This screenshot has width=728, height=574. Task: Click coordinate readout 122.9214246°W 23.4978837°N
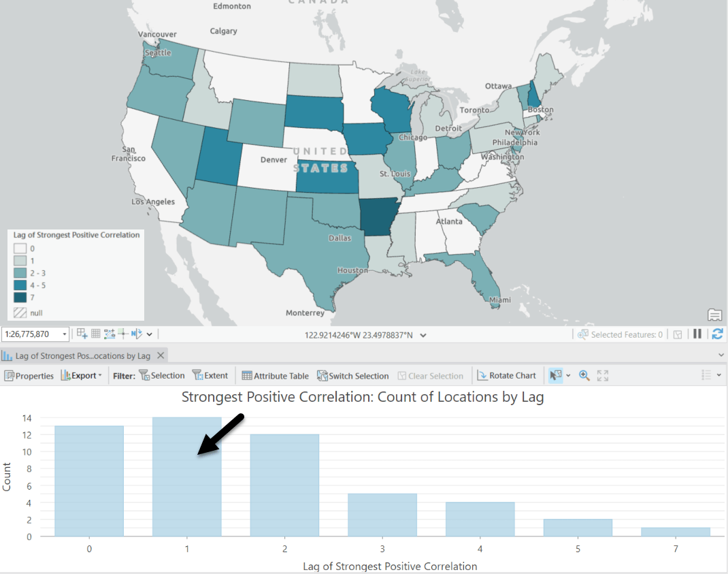(359, 335)
